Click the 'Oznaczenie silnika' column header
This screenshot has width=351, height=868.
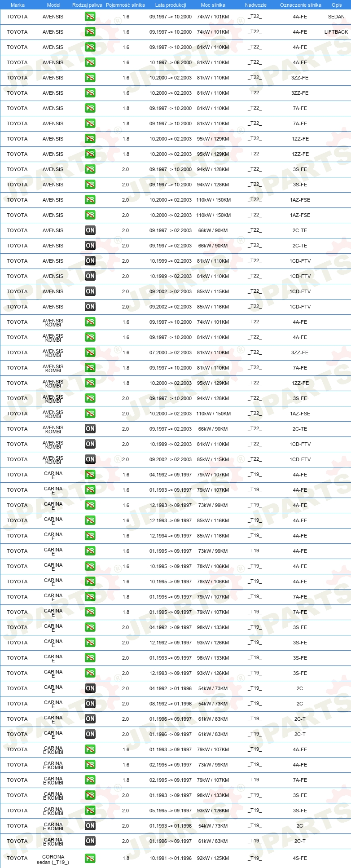(301, 5)
